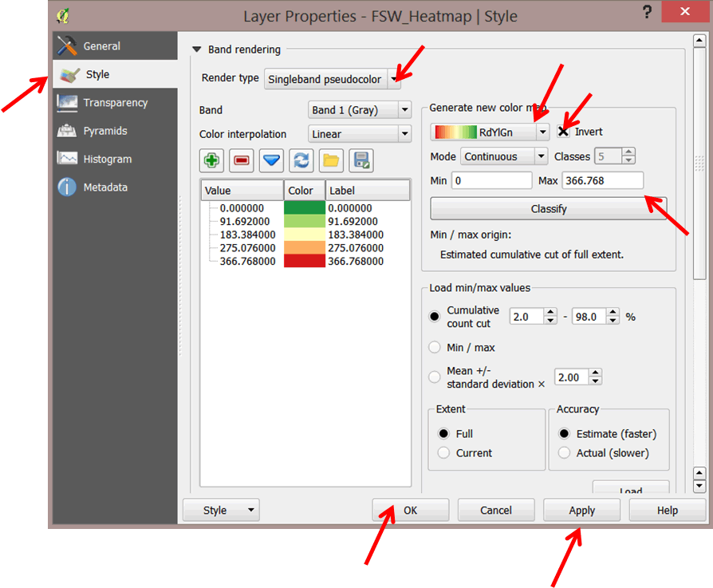
Task: Select the 366.768000 label cell
Action: (356, 261)
